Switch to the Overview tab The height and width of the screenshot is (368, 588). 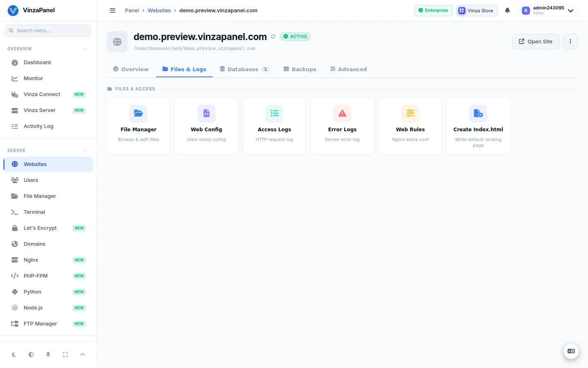tap(131, 69)
